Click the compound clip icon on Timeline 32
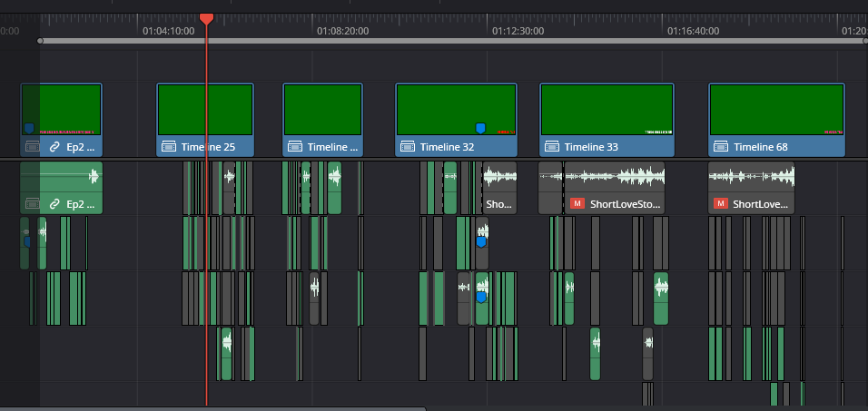This screenshot has height=411, width=868. pyautogui.click(x=408, y=147)
